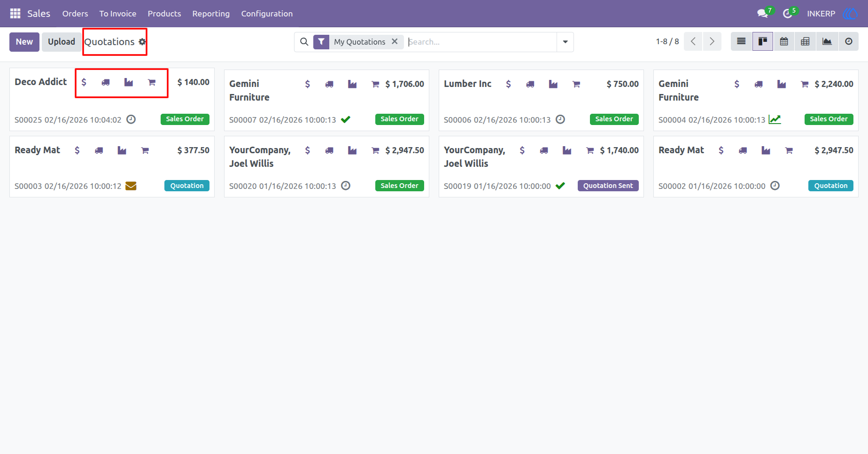Switch to pivot table view

pos(805,41)
